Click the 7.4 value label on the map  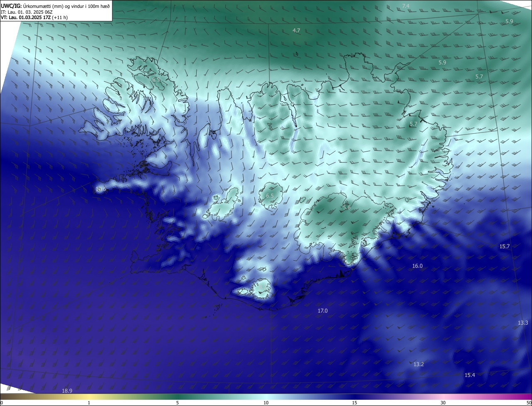click(x=406, y=6)
